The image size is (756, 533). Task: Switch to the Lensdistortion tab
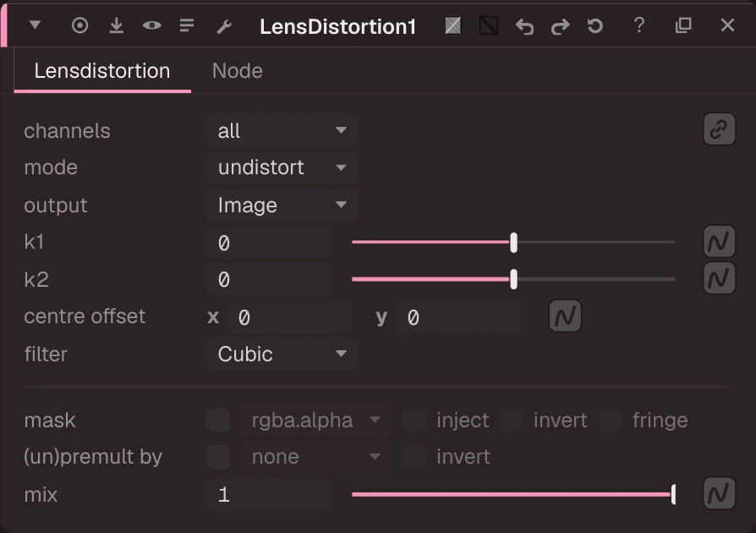pos(102,71)
